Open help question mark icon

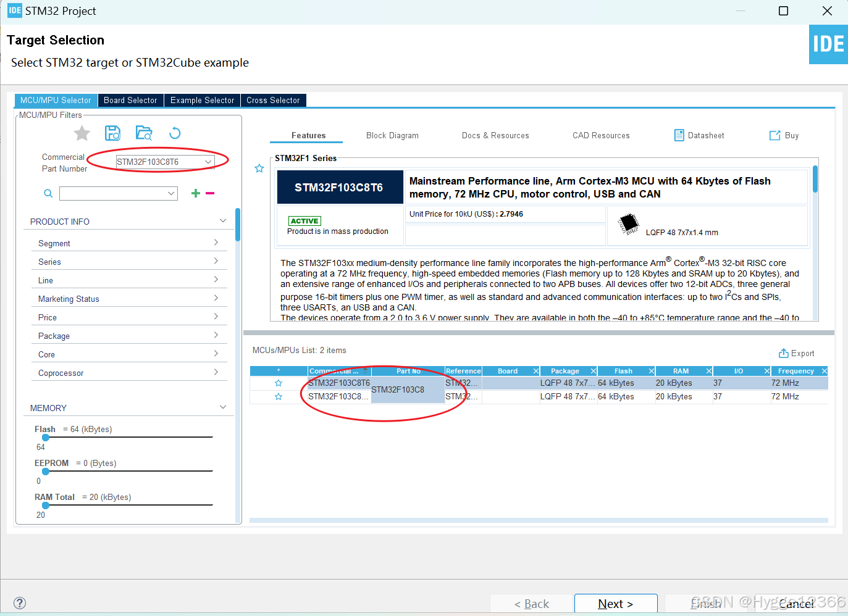click(x=20, y=603)
